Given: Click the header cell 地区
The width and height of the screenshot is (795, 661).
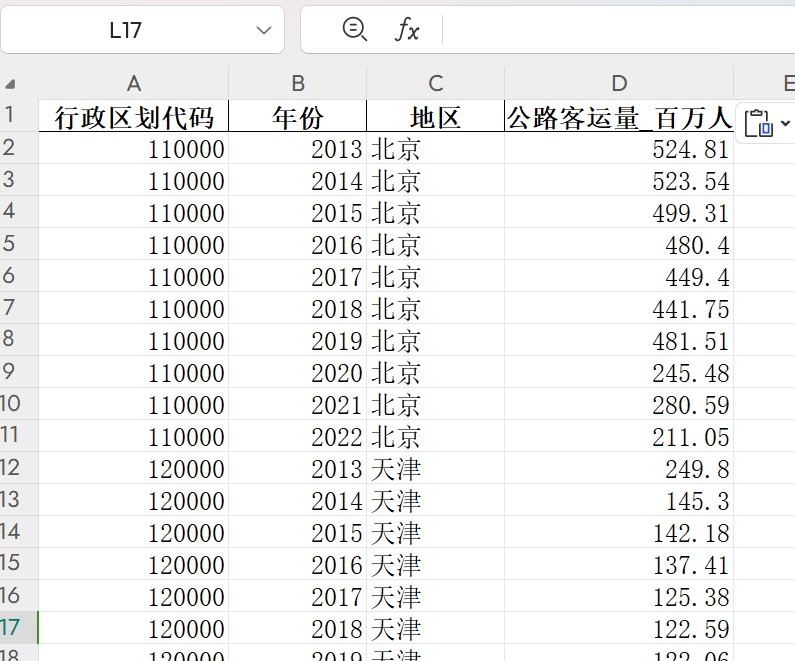Looking at the screenshot, I should coord(436,116).
